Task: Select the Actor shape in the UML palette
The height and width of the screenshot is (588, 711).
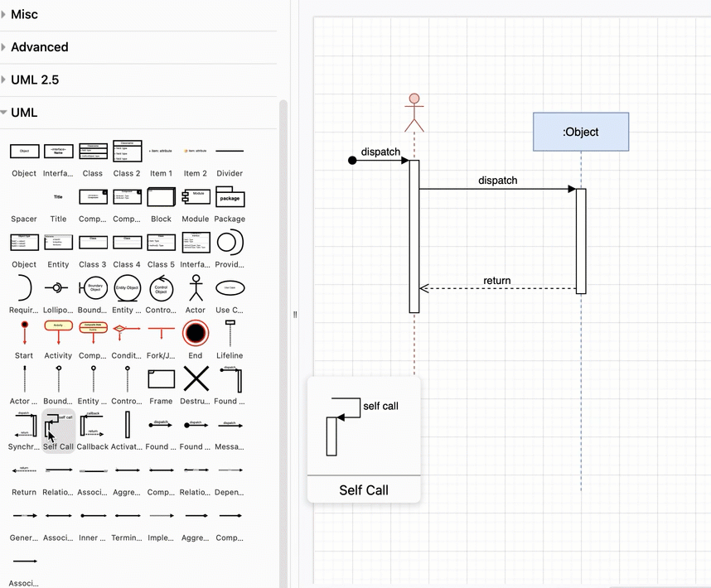Action: 195,287
